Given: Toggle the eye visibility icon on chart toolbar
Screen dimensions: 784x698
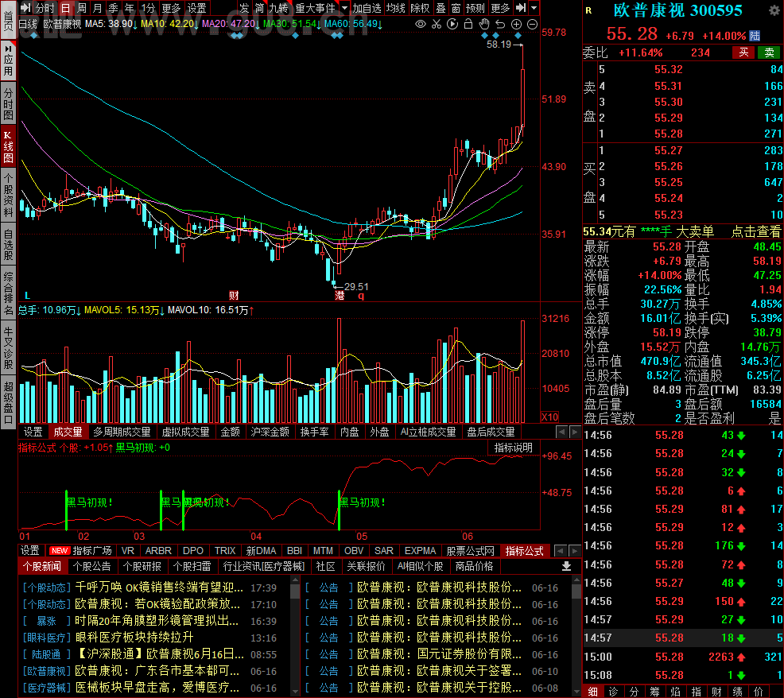Looking at the screenshot, I should point(421,24).
